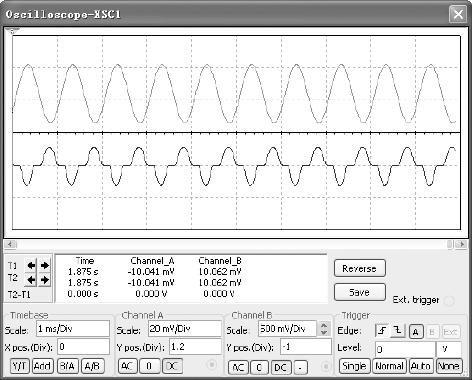Decrease Channel B scale with down arrow
This screenshot has width=472, height=380.
(x=324, y=332)
